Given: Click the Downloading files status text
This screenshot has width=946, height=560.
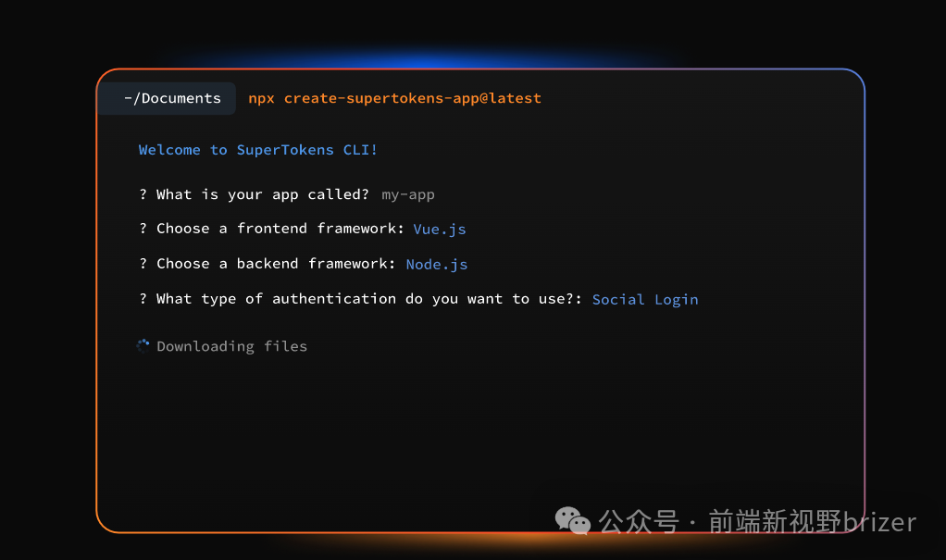Looking at the screenshot, I should [231, 346].
